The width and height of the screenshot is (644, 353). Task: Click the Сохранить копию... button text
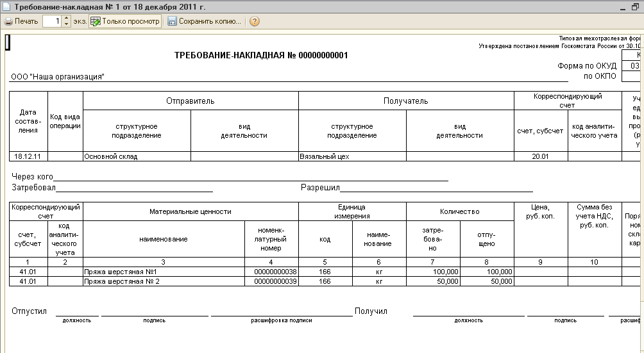(x=210, y=21)
